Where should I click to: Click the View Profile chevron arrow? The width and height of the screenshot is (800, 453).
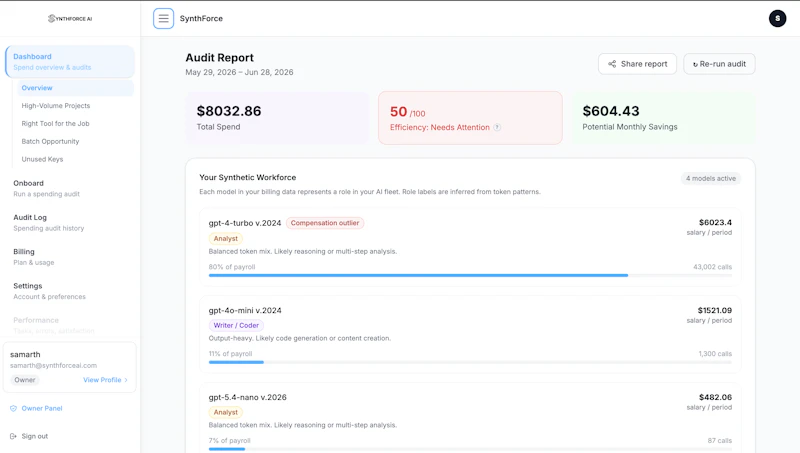(x=126, y=380)
